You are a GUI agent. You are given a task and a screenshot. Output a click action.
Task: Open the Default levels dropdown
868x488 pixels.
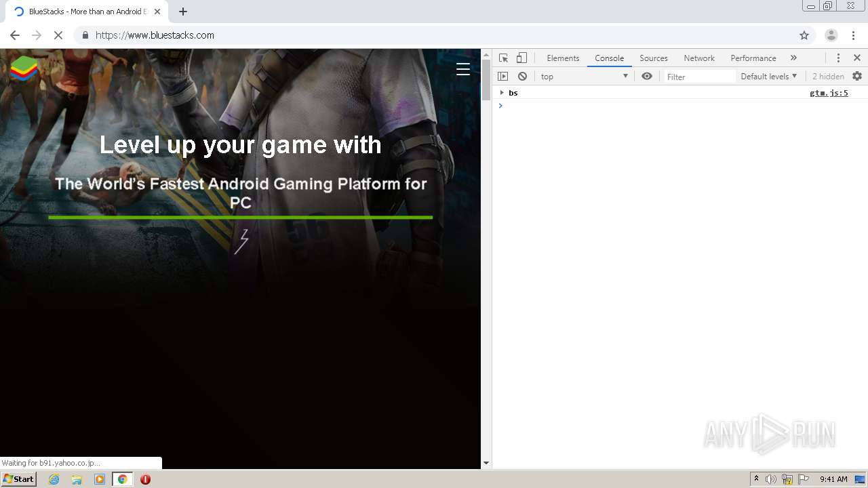point(769,77)
